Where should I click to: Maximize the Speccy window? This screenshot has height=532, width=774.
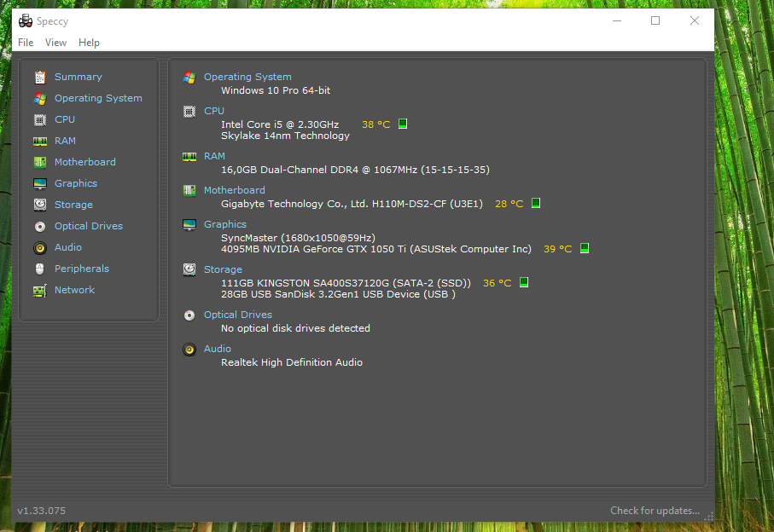[655, 20]
